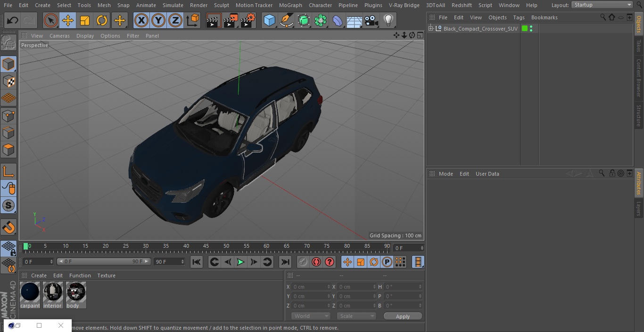Viewport: 644px width, 332px height.
Task: Select the interior material swatch
Action: coord(53,295)
